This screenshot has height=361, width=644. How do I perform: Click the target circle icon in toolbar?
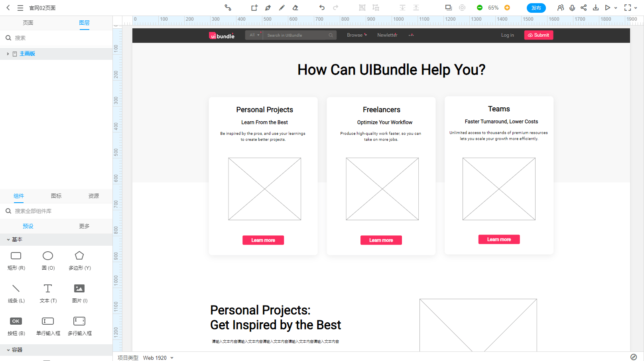(x=462, y=8)
